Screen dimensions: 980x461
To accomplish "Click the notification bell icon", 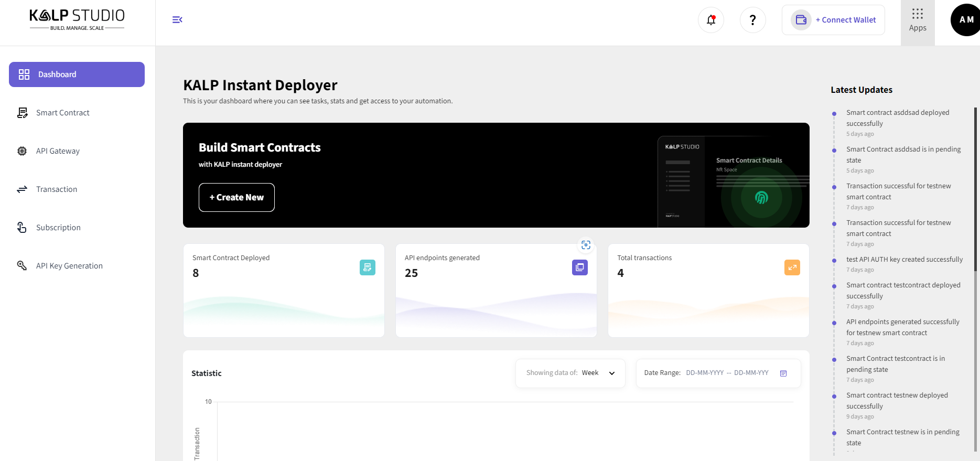I will point(710,20).
